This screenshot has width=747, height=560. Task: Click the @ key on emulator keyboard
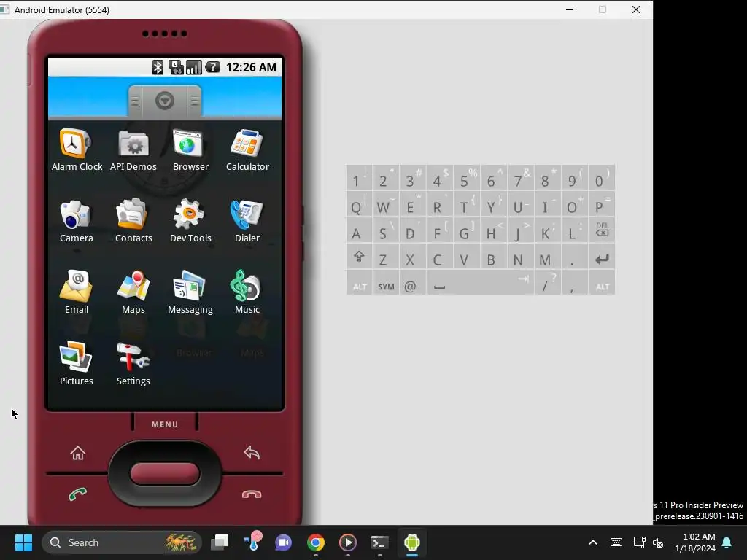413,284
